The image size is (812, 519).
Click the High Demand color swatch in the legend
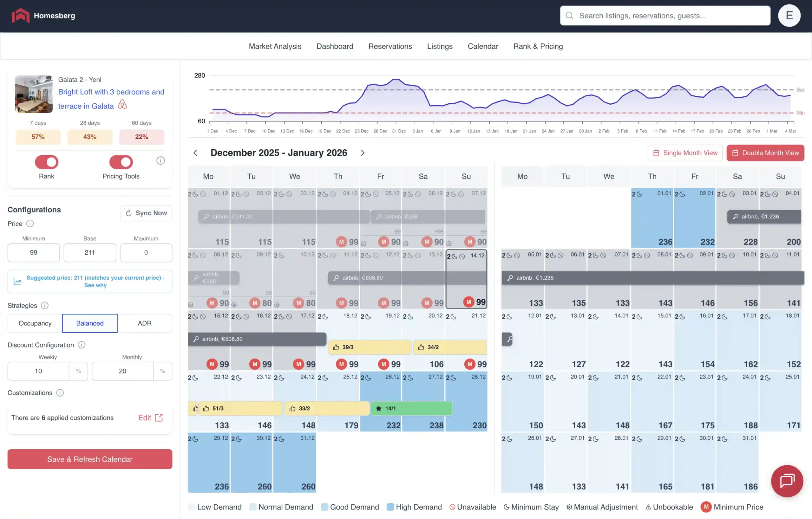click(390, 507)
